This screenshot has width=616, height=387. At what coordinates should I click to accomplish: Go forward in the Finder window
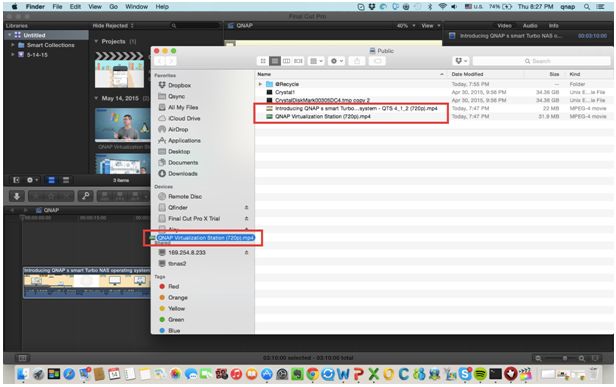click(x=171, y=61)
